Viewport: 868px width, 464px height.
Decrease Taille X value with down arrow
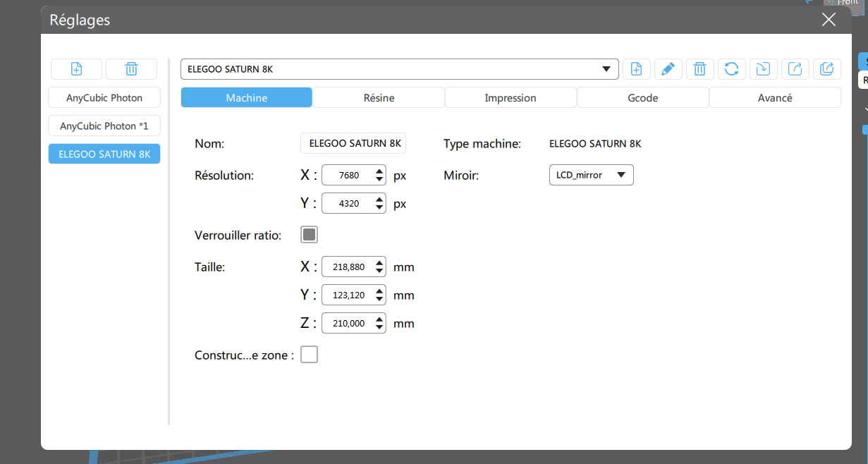click(380, 271)
